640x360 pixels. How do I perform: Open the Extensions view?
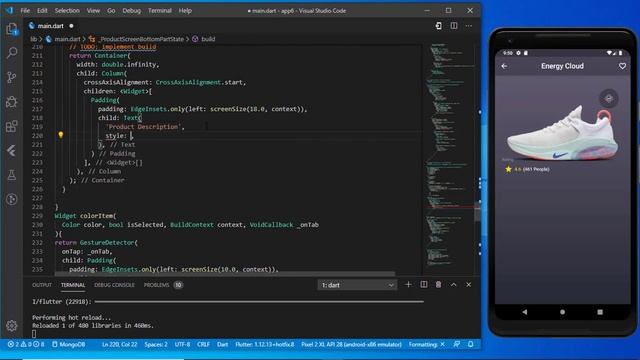click(12, 126)
